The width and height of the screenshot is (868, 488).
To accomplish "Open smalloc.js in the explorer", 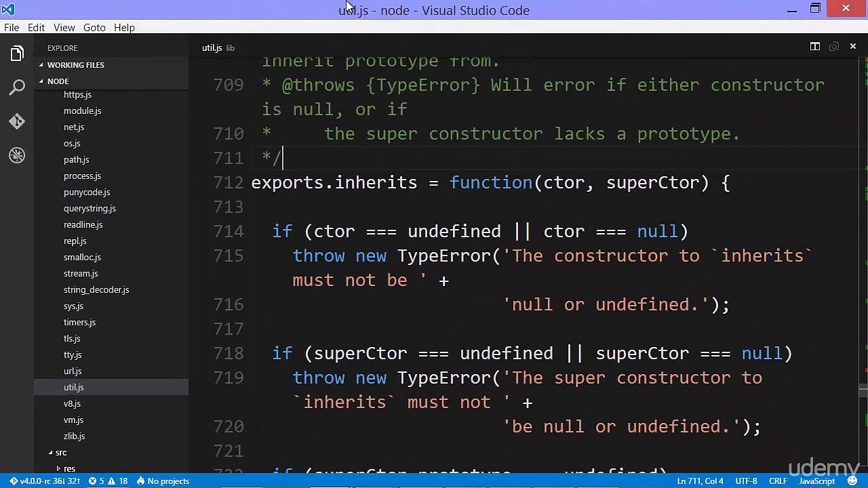I will coord(82,258).
